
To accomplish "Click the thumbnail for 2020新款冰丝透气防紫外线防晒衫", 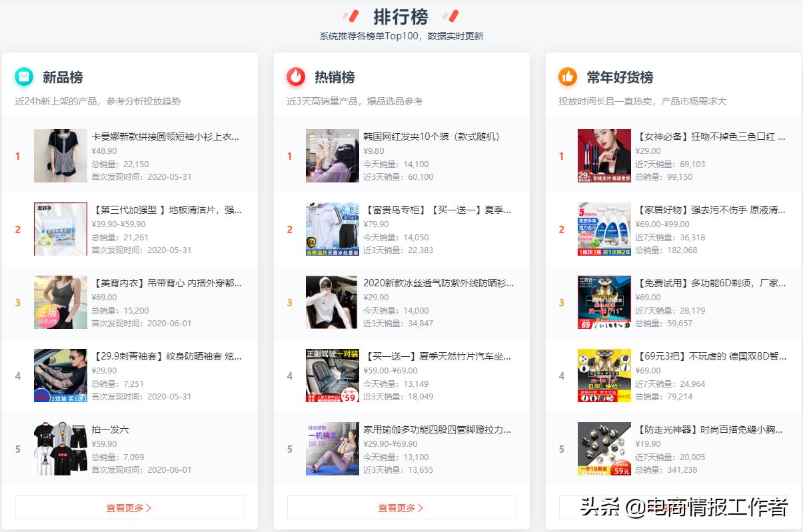I will [x=332, y=302].
